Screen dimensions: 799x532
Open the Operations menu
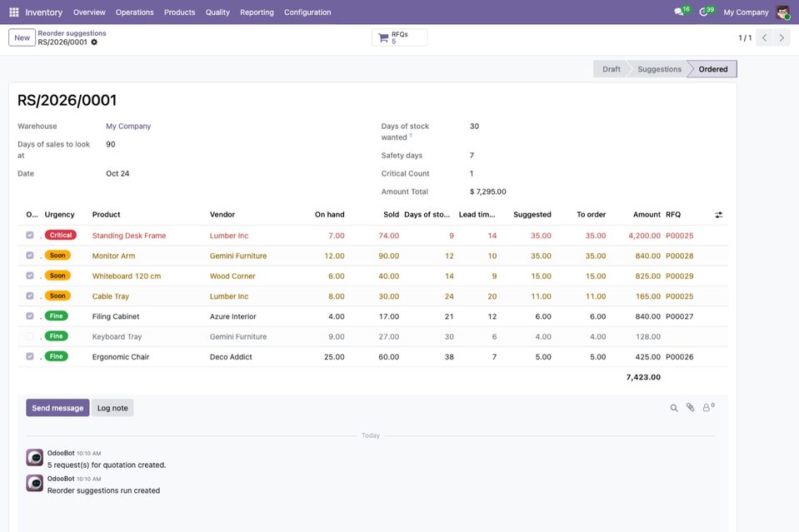point(134,12)
